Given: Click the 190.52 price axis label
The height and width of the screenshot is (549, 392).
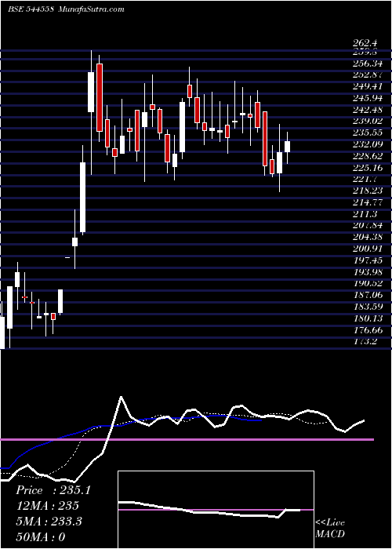Looking at the screenshot, I should (368, 284).
